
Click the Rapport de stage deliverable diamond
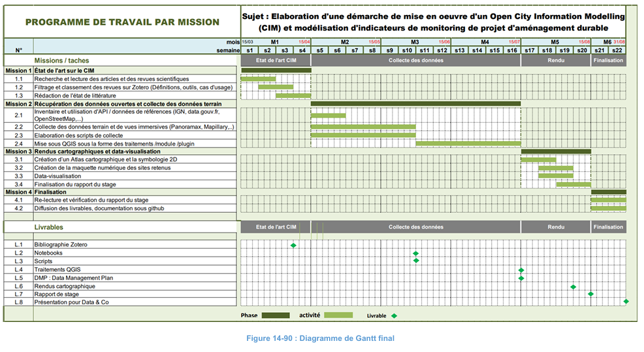point(590,294)
